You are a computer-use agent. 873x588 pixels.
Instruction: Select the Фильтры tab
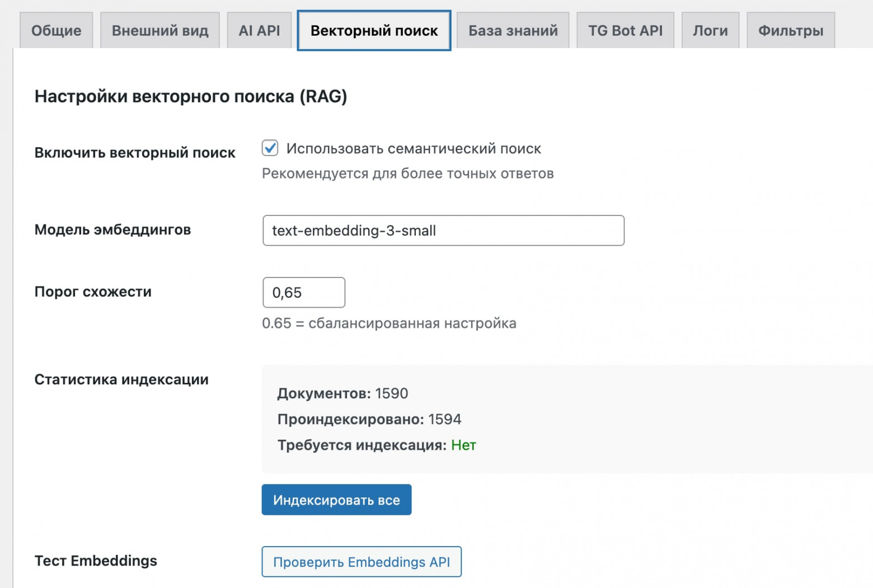point(790,30)
